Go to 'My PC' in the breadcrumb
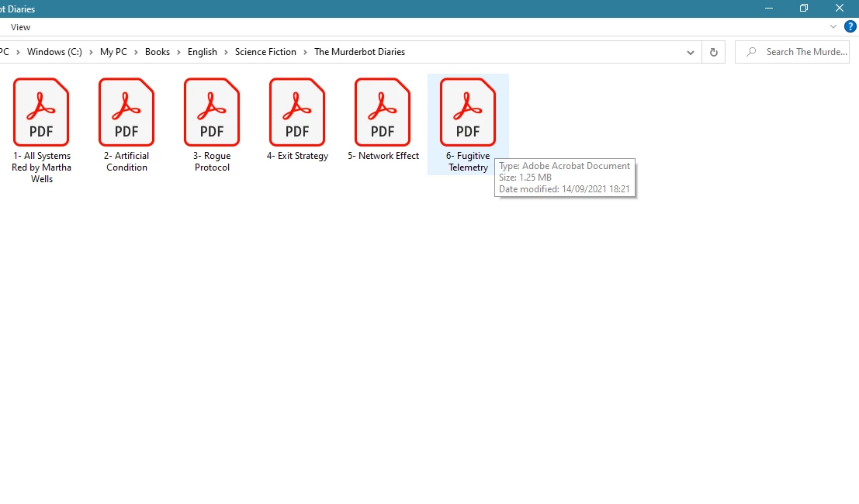This screenshot has height=504, width=859. pyautogui.click(x=113, y=52)
